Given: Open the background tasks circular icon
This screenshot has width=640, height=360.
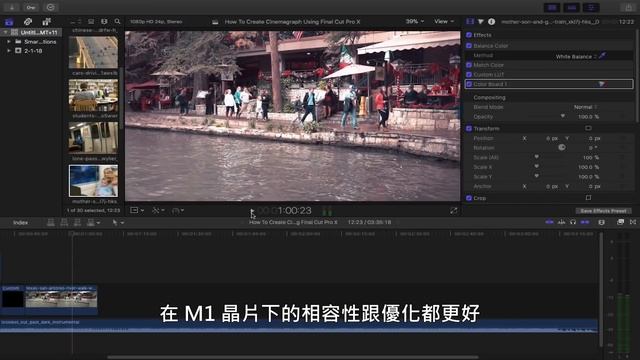Looking at the screenshot, I should point(50,7).
